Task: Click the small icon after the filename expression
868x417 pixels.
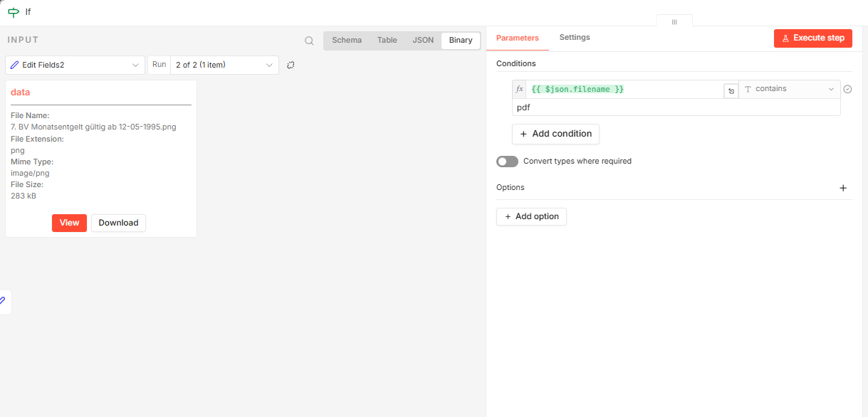Action: point(731,90)
